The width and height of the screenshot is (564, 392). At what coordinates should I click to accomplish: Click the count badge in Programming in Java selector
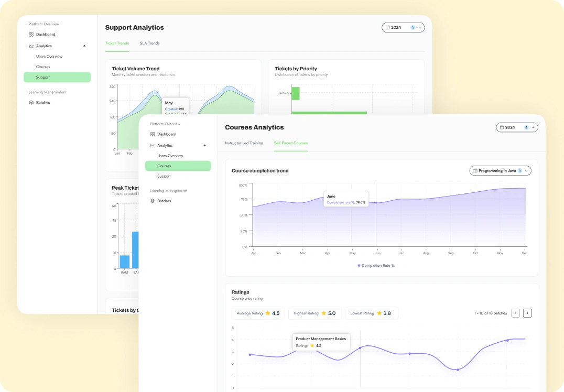pyautogui.click(x=520, y=171)
